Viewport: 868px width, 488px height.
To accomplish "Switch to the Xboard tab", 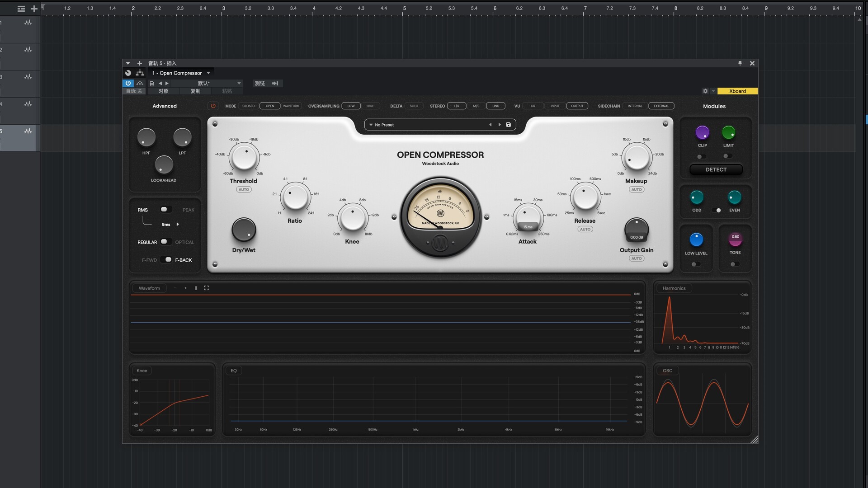I will (737, 91).
